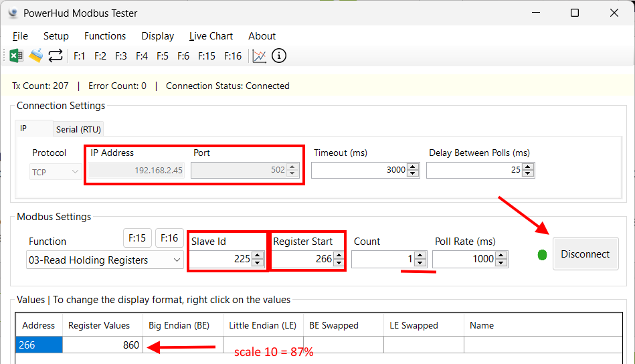The width and height of the screenshot is (635, 364).
Task: Select the F:4 toolbar shortcut
Action: pyautogui.click(x=142, y=56)
